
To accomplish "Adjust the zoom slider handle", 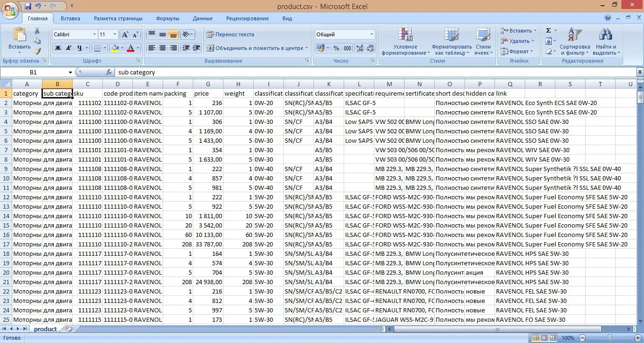I will click(609, 338).
